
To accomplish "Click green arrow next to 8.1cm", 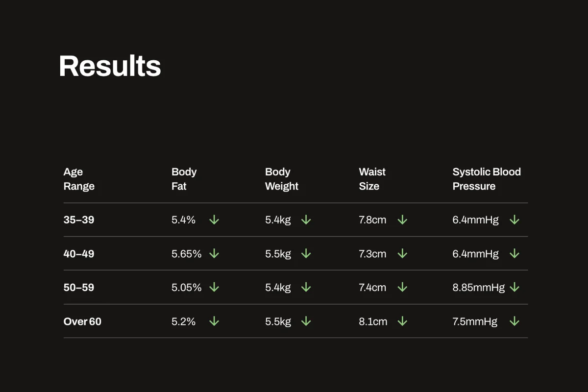I will click(402, 321).
